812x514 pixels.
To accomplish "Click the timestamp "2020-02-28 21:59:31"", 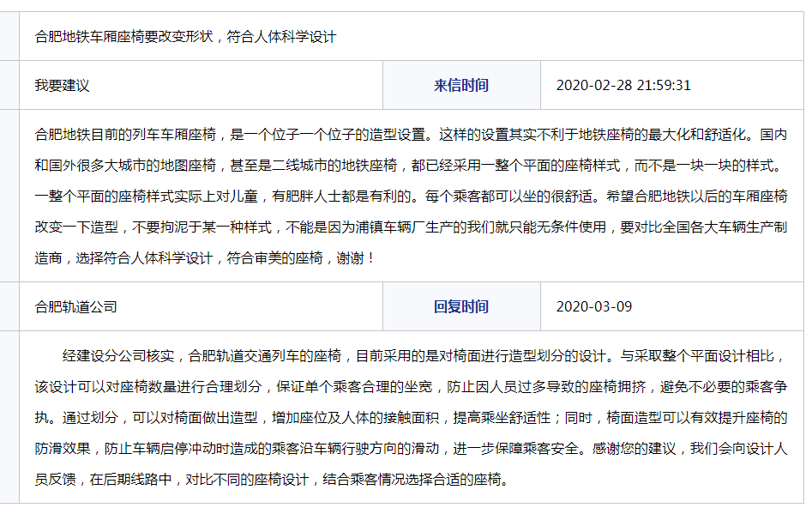I will (x=623, y=85).
